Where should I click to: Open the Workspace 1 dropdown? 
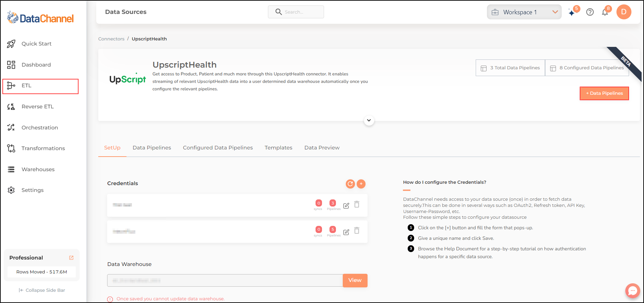[x=524, y=12]
